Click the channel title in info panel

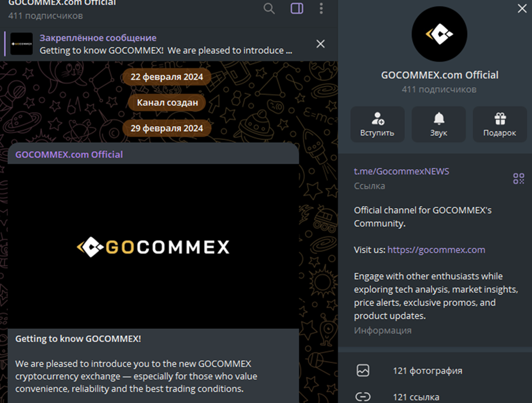(440, 75)
